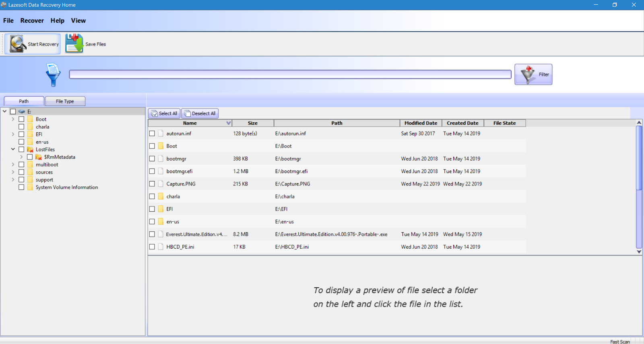Click the HBCD_PE.ini file icon
This screenshot has height=344, width=644.
(x=161, y=247)
